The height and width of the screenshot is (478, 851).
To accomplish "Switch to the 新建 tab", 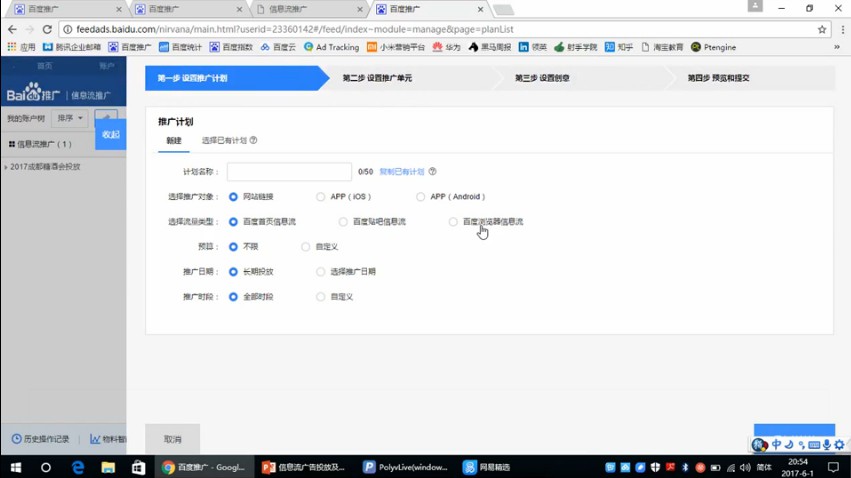I will pos(174,141).
